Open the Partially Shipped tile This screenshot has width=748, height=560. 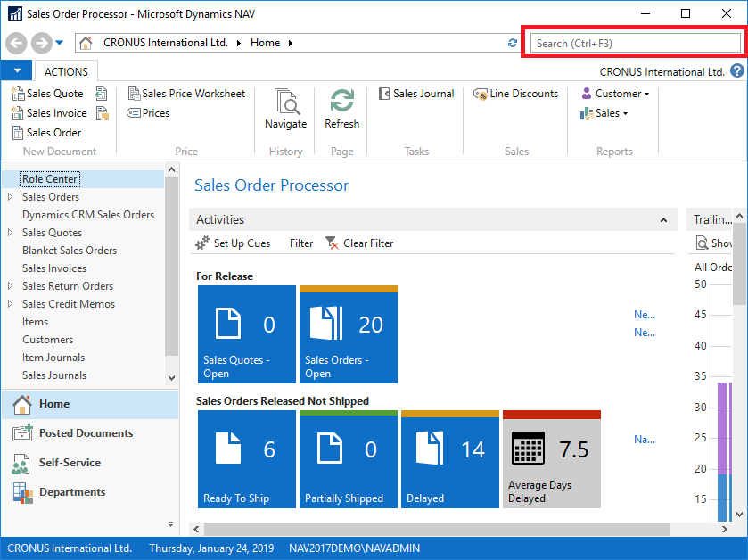(349, 459)
